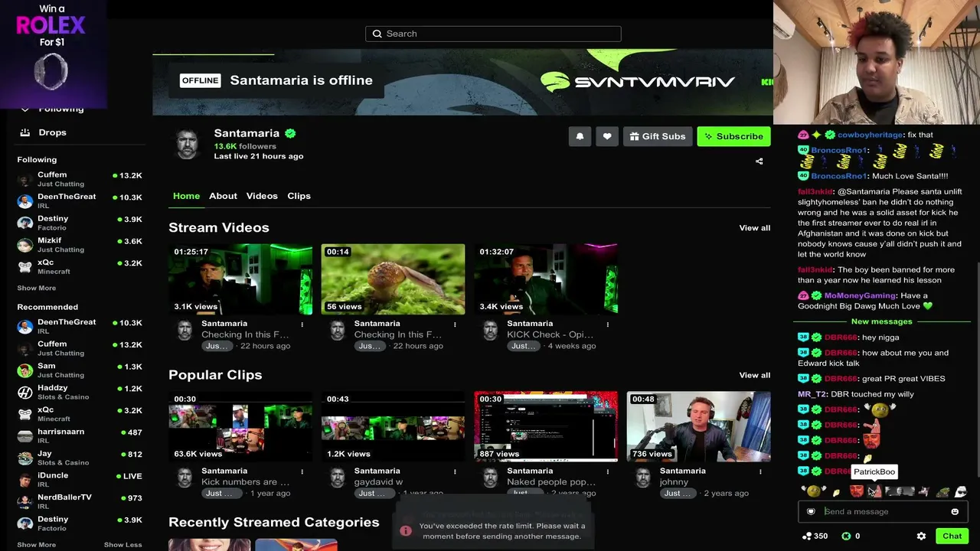View all Stream Videos
The height and width of the screenshot is (551, 980).
(x=755, y=228)
